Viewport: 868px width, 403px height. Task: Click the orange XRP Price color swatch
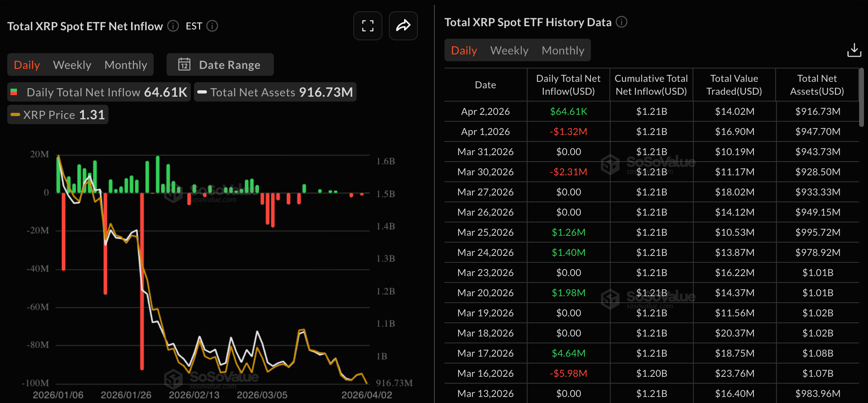coord(15,115)
